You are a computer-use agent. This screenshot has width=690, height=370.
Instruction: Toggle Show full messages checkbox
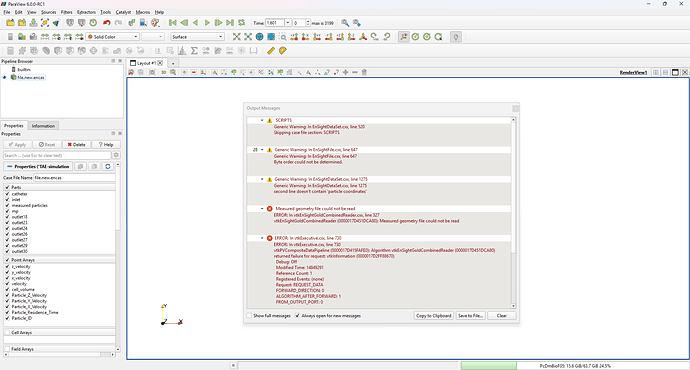[x=250, y=315]
